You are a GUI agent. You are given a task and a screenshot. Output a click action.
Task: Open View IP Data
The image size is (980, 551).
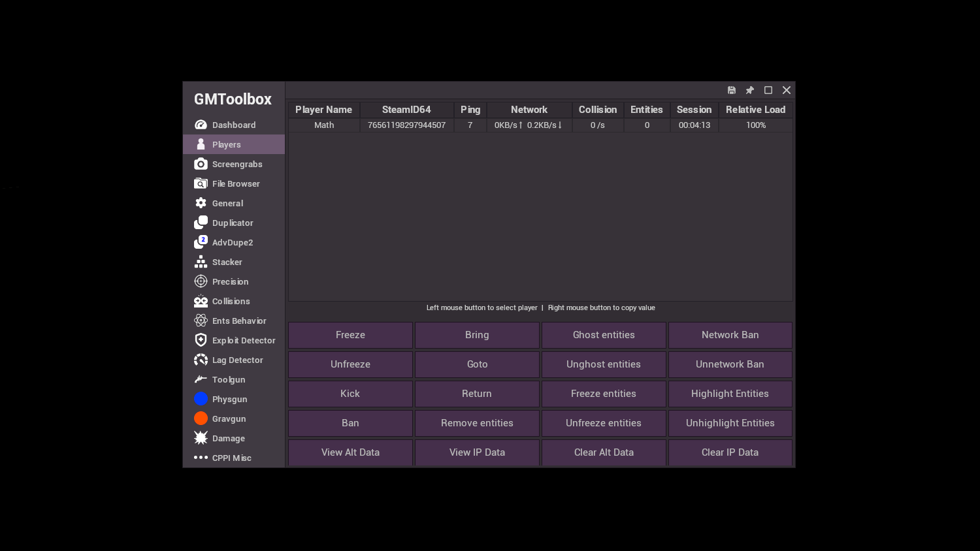point(477,452)
